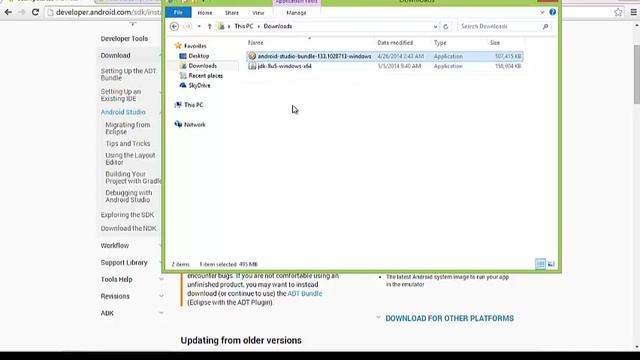Switch to the View ribbon tab

258,13
